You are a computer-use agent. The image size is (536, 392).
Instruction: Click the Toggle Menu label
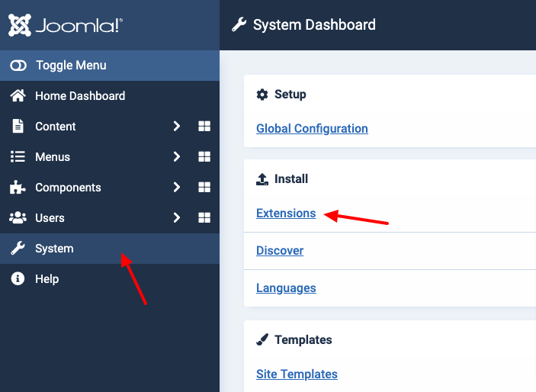tap(71, 66)
